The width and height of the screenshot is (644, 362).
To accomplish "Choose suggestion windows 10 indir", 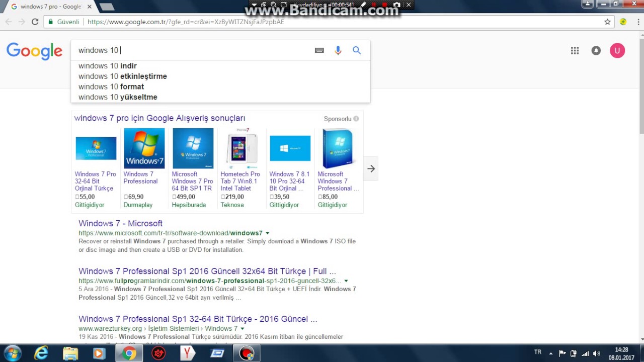I will coord(108,66).
